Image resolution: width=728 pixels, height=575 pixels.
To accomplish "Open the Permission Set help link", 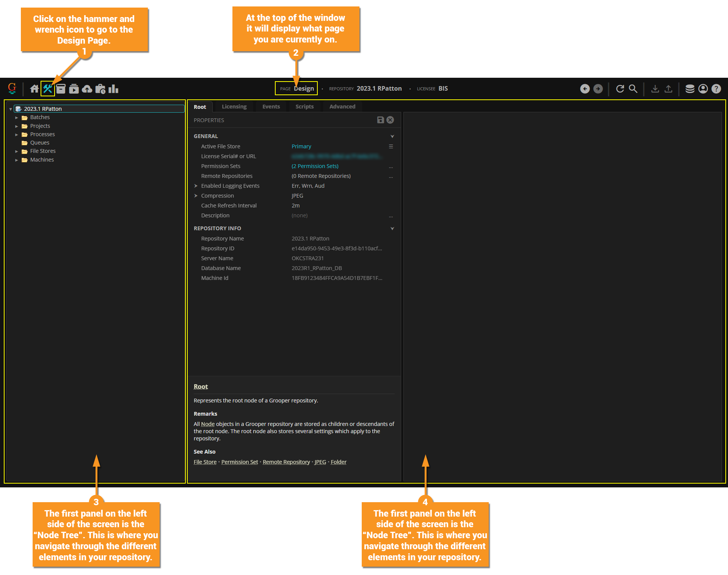I will pos(239,462).
